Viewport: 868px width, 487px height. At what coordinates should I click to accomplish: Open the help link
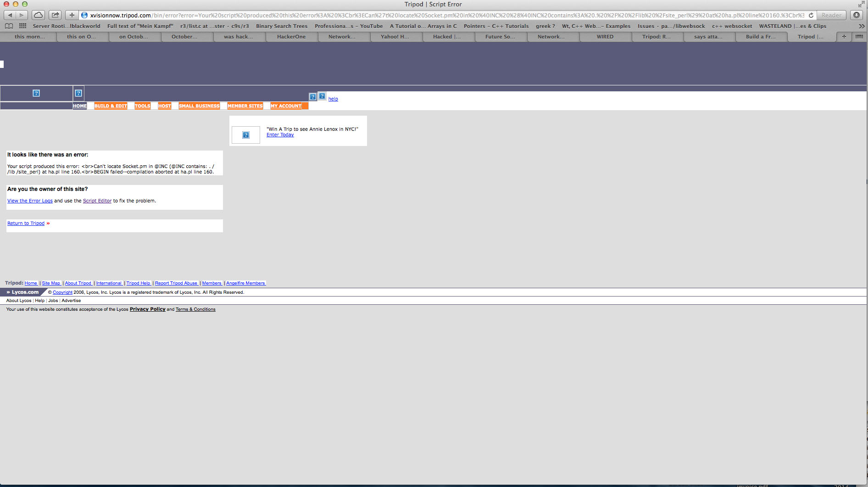333,99
